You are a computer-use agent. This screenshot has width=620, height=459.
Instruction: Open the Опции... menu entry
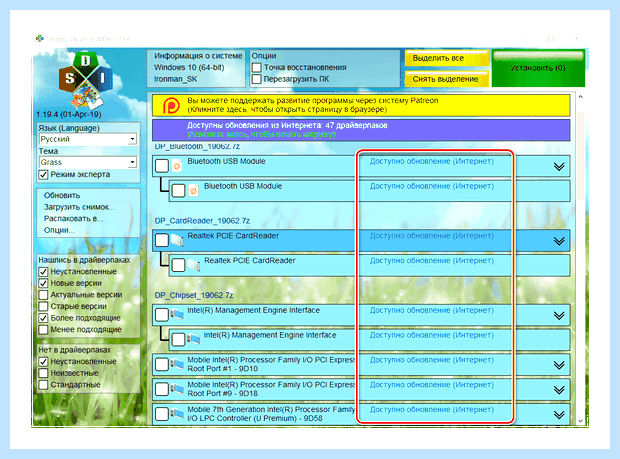[59, 230]
